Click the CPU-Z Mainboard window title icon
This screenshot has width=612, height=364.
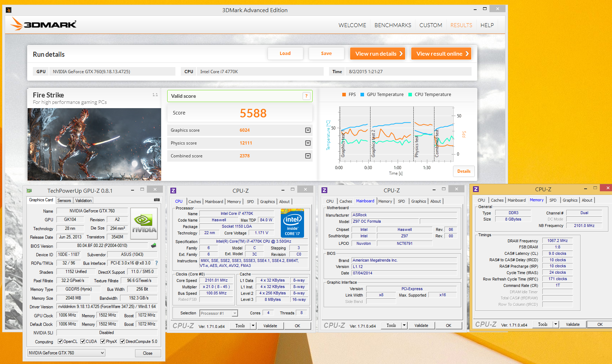324,190
